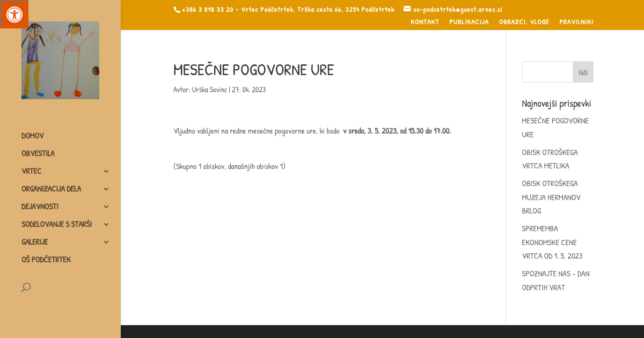Open the OŠ Podčetrtek menu link

[x=46, y=260]
